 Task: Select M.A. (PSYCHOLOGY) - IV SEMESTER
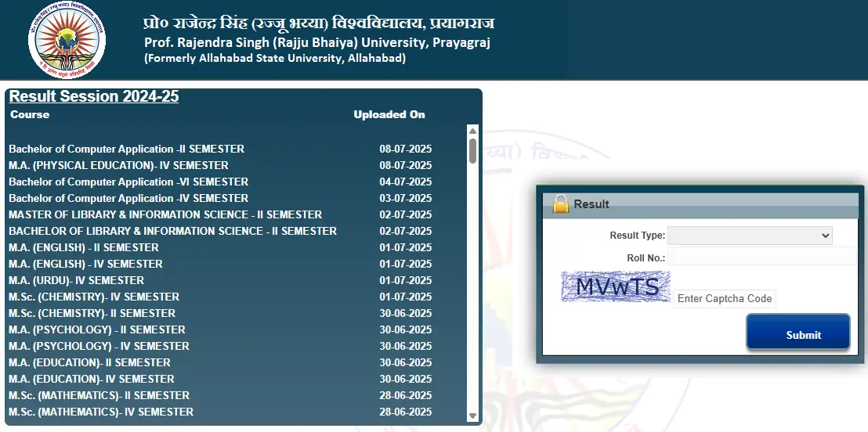point(99,346)
